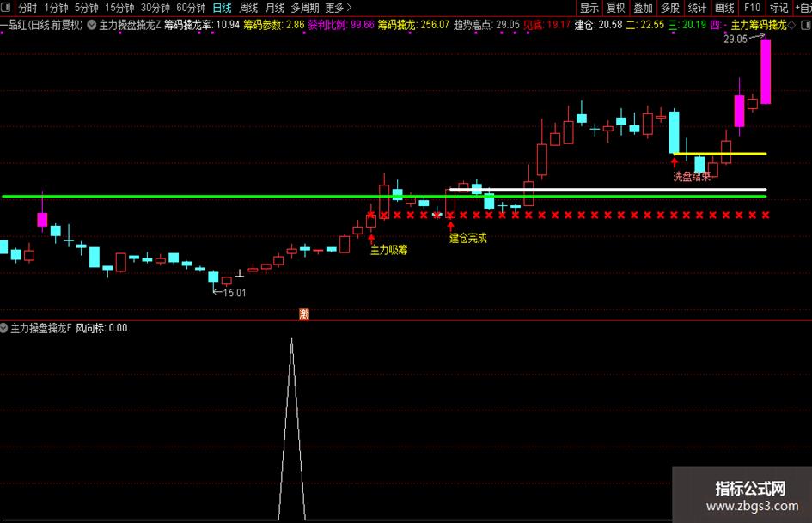812x523 pixels.
Task: Click the 标记 mark button
Action: (778, 8)
